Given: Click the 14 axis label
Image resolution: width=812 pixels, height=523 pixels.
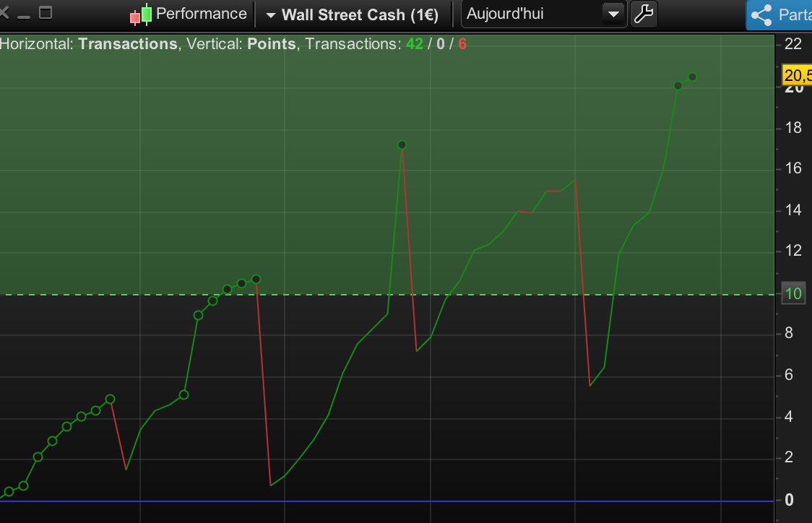Looking at the screenshot, I should (x=792, y=209).
